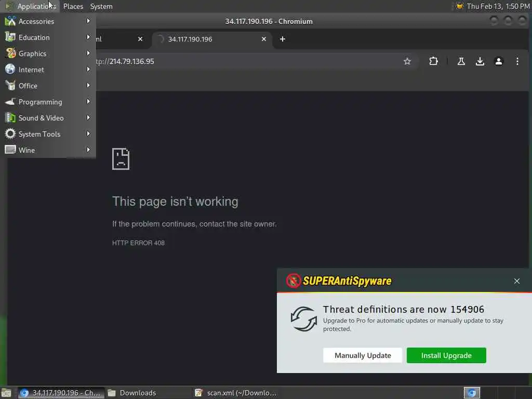
Task: Open the System Tools submenu
Action: coord(48,134)
